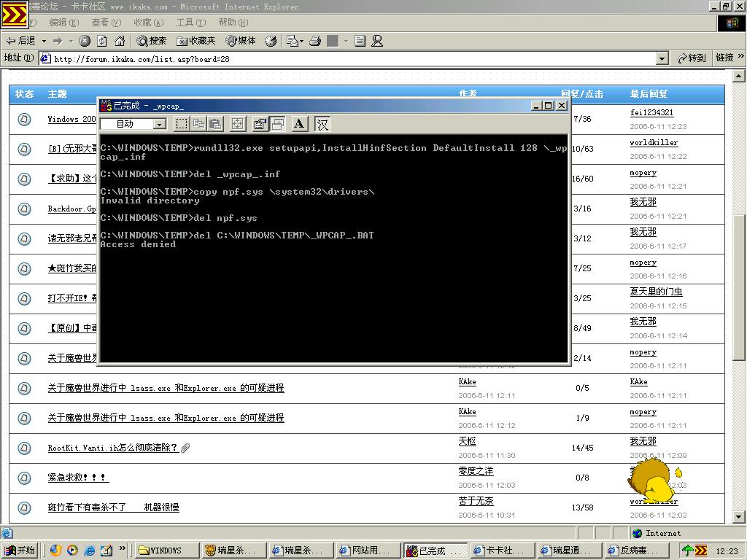Click the IE Home icon
Viewport: 747px width, 560px height.
tap(120, 41)
